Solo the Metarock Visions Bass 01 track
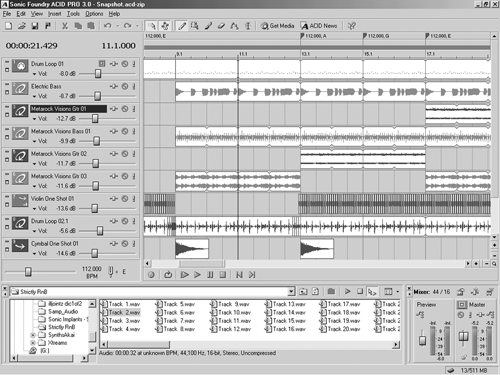This screenshot has height=375, width=500. 134,131
